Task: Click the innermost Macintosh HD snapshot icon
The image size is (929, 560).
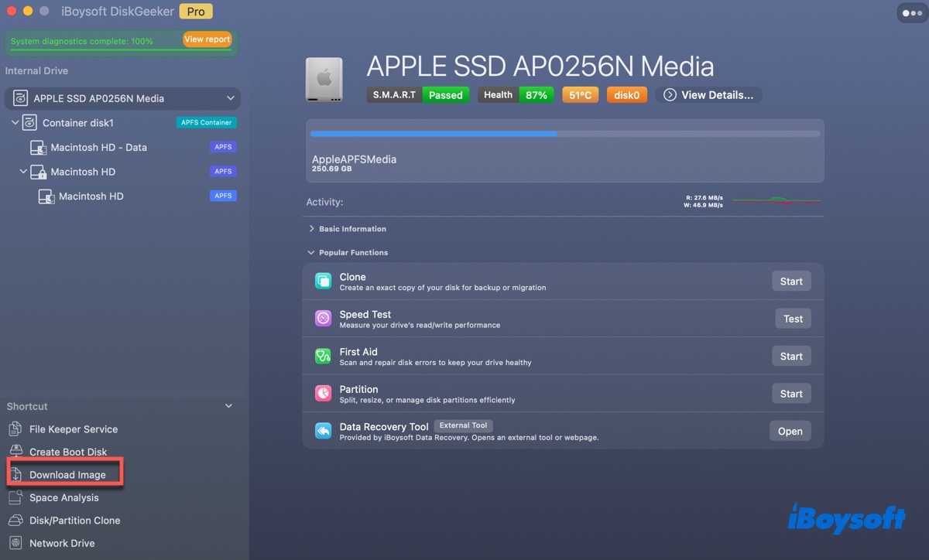Action: pyautogui.click(x=46, y=196)
